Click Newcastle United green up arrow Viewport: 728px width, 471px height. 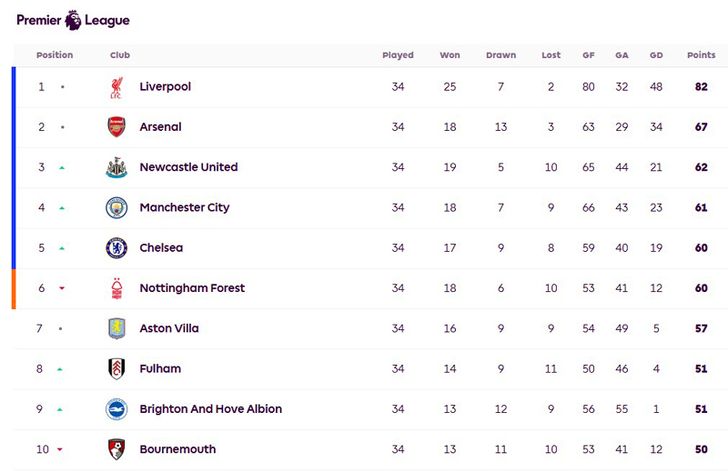pos(62,168)
